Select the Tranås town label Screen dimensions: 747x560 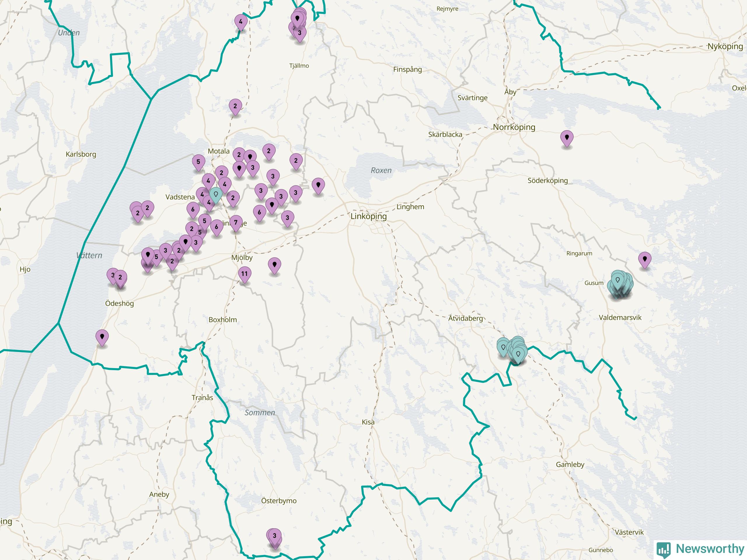202,398
